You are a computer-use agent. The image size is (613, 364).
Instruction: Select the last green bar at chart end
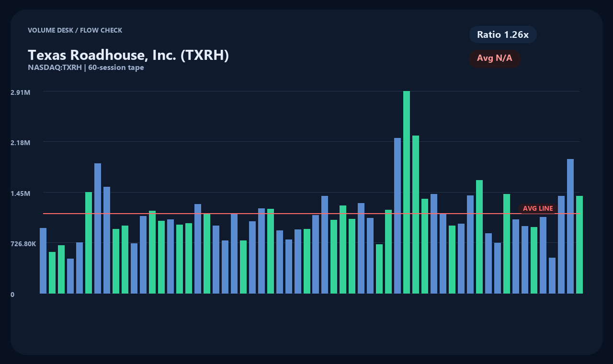[x=579, y=245]
